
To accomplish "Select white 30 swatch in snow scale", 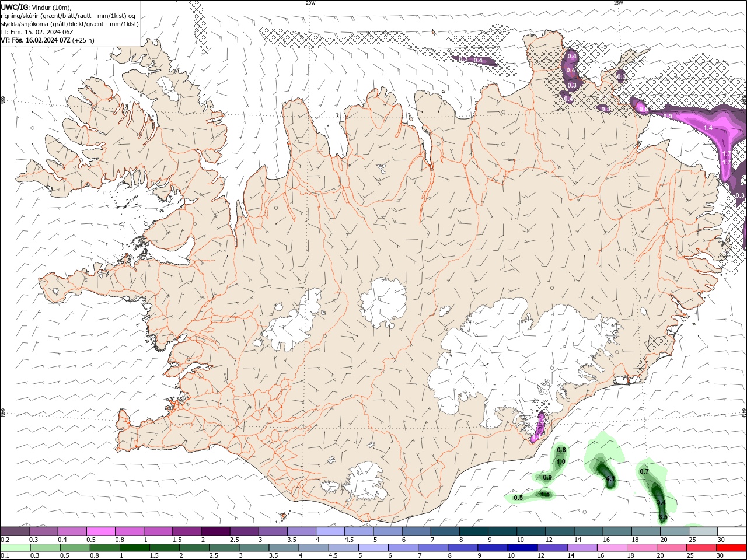I will click(x=732, y=531).
